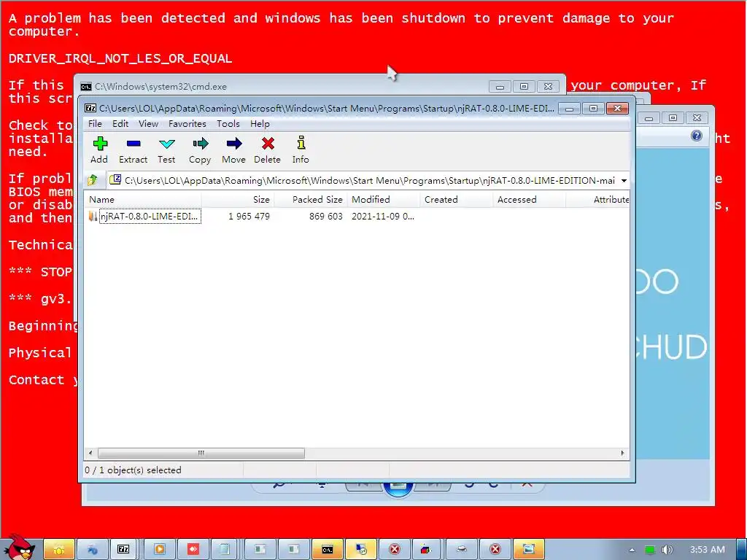747x560 pixels.
Task: Click the packed size value 869 603
Action: click(x=326, y=216)
